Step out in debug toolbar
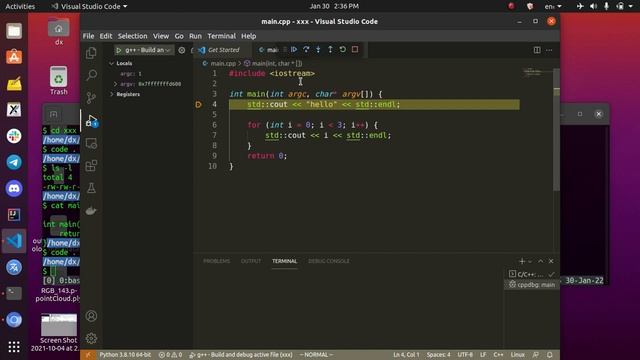The width and height of the screenshot is (640, 360). tap(330, 49)
